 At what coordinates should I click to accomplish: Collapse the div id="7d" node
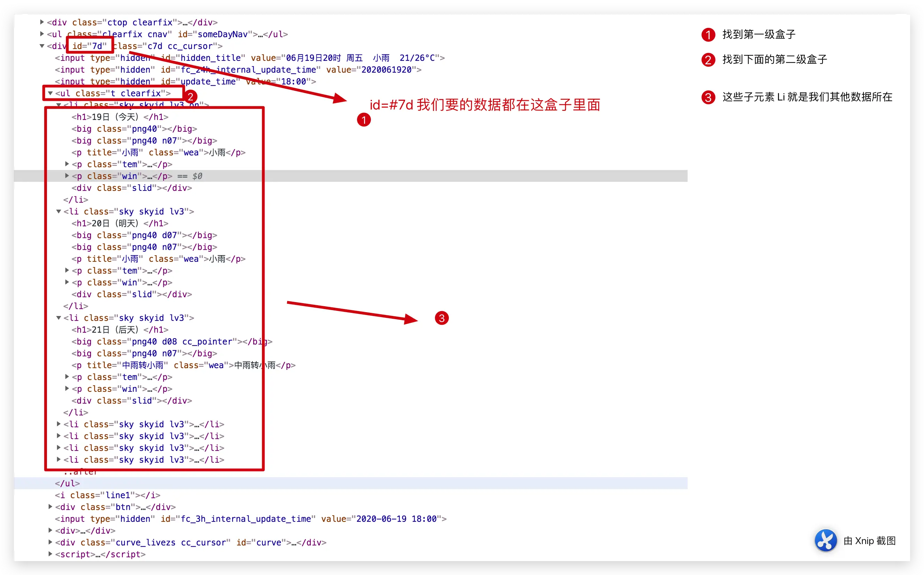coord(42,46)
